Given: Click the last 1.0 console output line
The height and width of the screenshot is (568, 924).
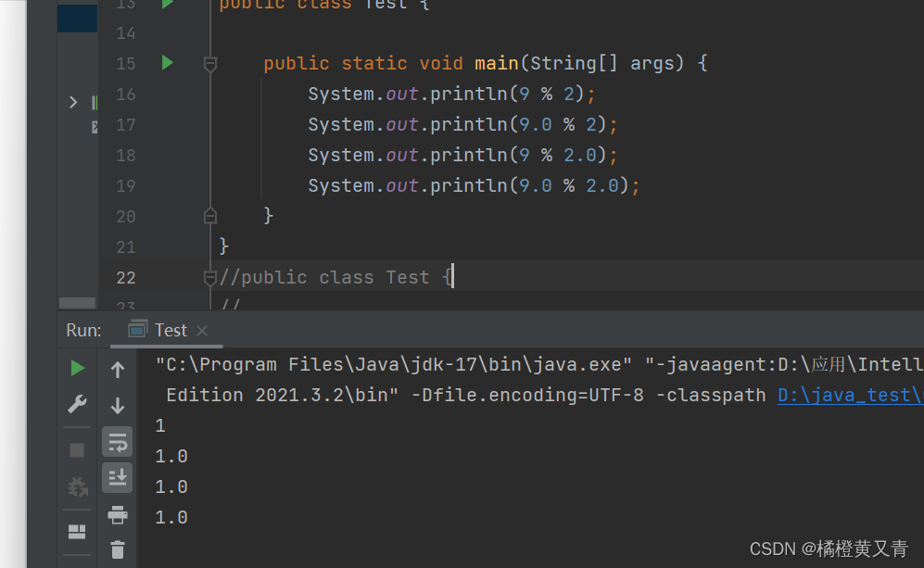Looking at the screenshot, I should click(x=171, y=517).
